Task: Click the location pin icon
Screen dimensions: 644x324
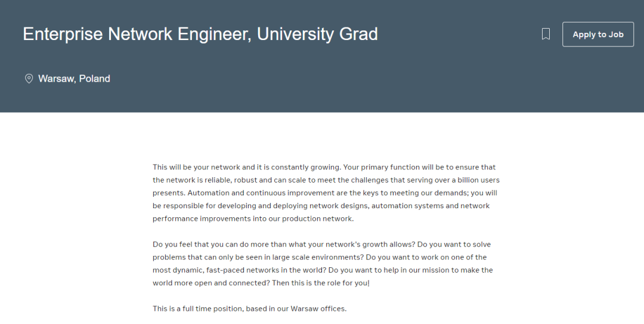Action: 29,79
